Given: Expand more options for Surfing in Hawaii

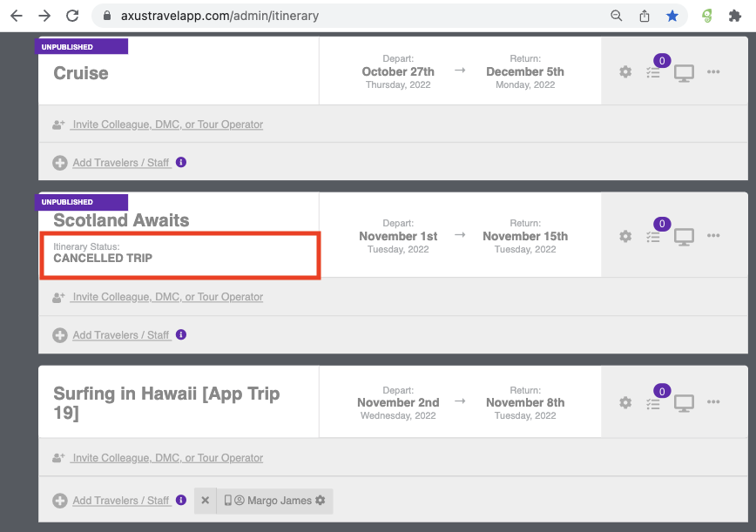Looking at the screenshot, I should (x=713, y=402).
